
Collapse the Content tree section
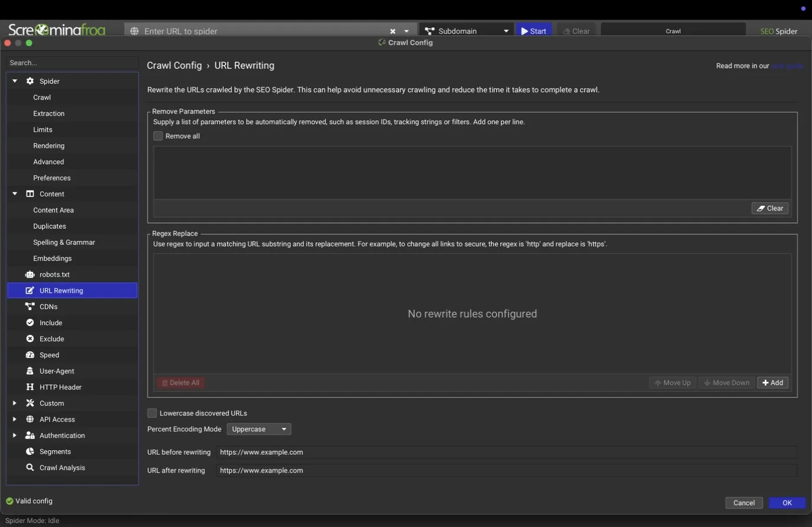coord(15,194)
